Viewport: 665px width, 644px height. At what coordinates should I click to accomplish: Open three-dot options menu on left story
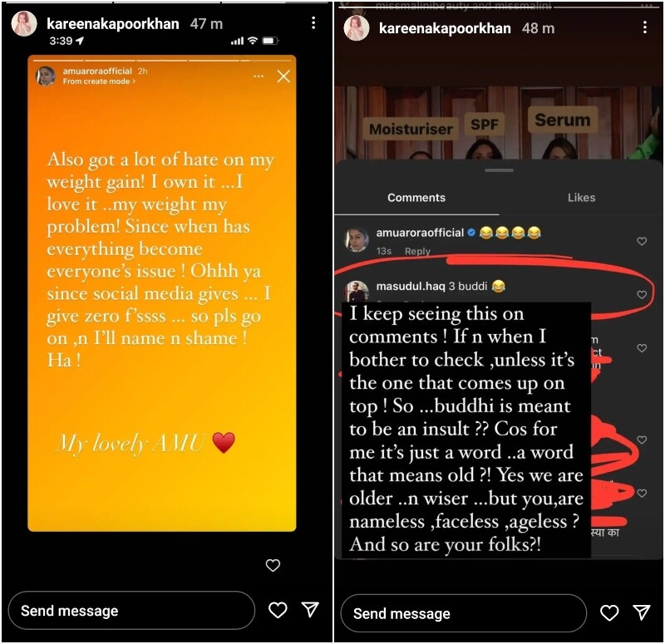313,23
